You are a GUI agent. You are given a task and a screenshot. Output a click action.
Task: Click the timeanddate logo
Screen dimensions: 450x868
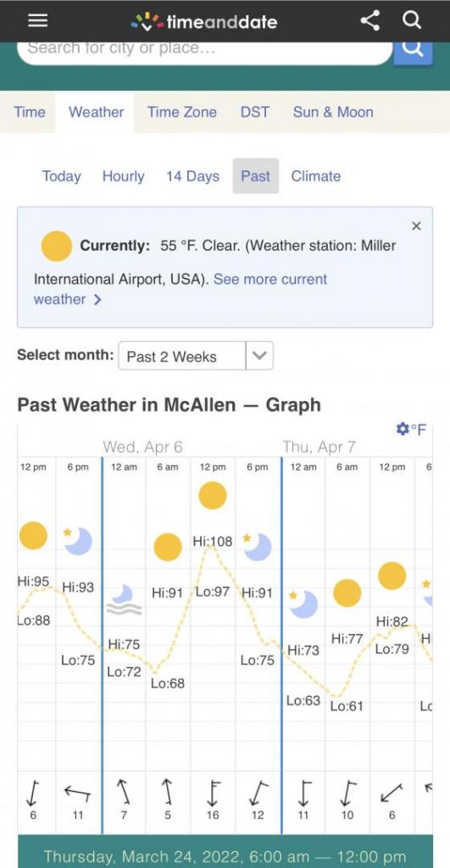[203, 21]
